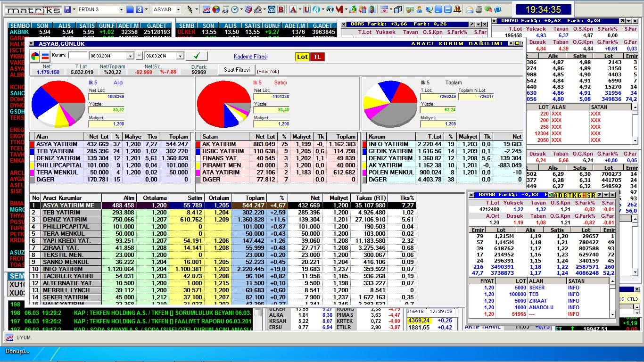Click the Kurum input field

[78, 56]
